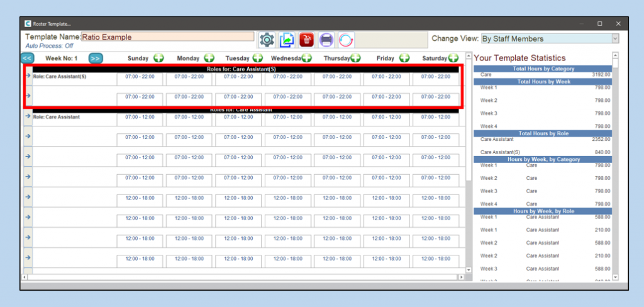
Task: Advance to next week with >> button
Action: point(95,58)
